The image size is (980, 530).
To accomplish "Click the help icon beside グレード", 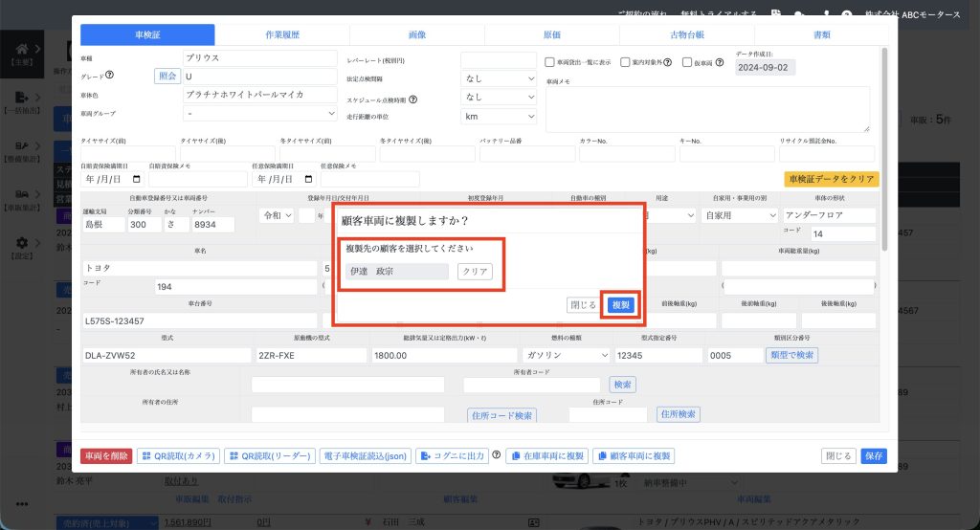I will (110, 77).
